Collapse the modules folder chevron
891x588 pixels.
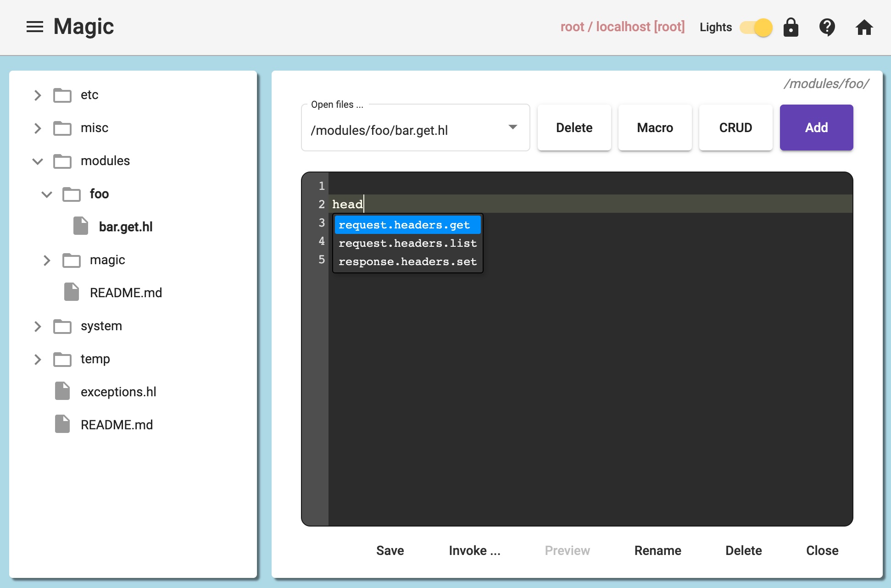[x=38, y=161]
